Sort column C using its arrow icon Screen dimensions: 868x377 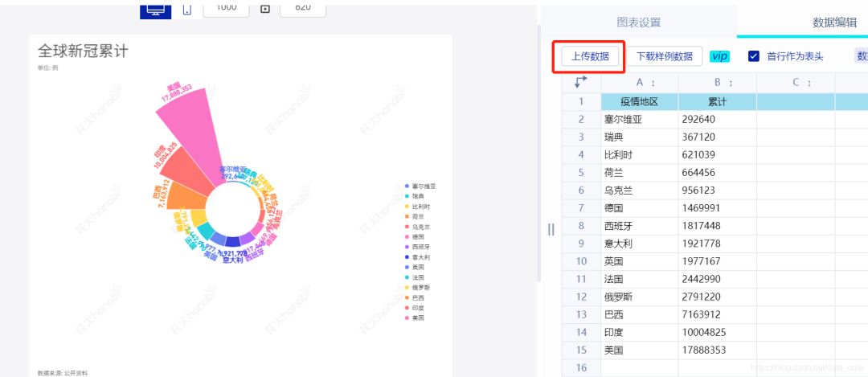(x=809, y=83)
